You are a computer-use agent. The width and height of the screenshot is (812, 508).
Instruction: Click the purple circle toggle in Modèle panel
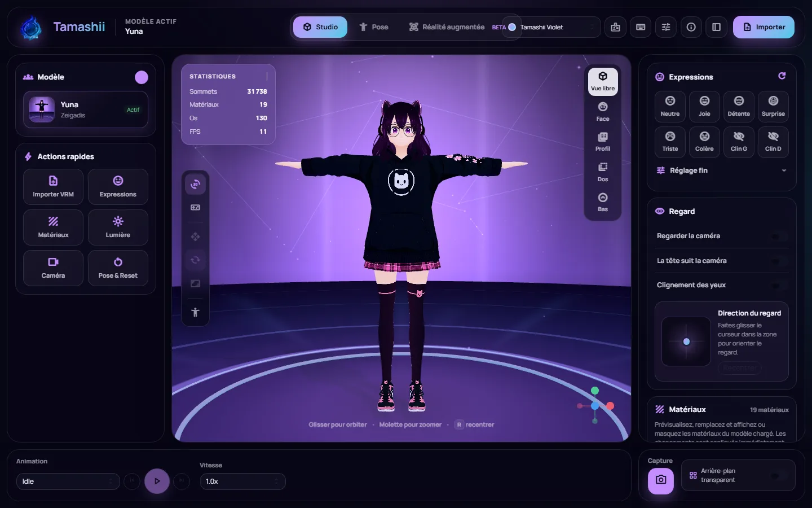tap(142, 77)
